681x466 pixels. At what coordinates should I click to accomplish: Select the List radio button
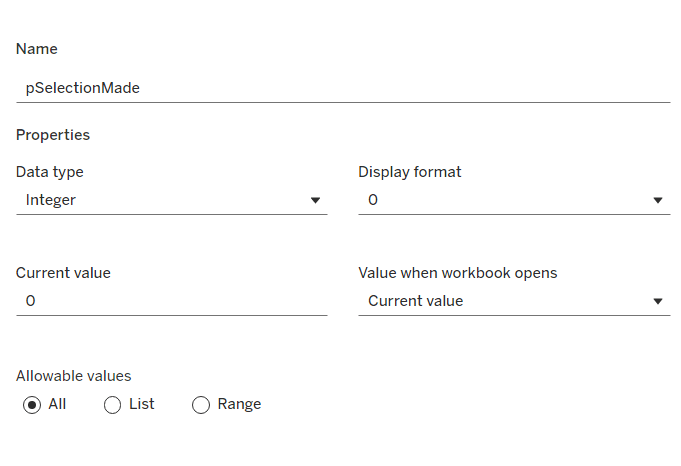tap(113, 405)
